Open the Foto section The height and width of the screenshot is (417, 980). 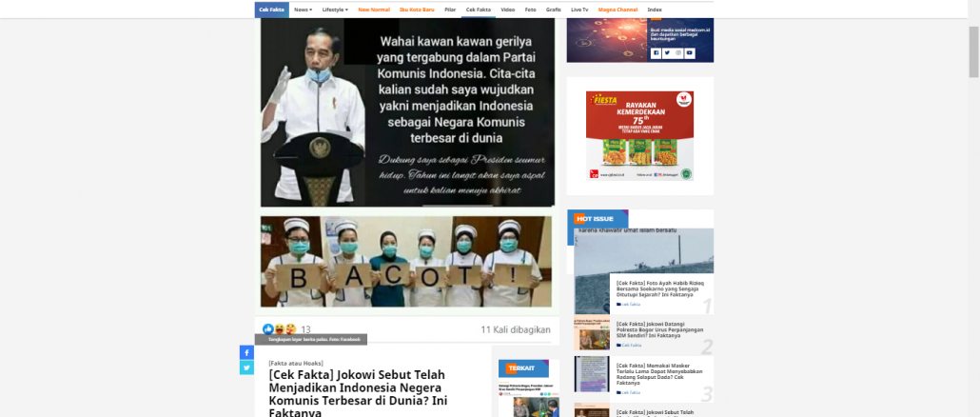(x=530, y=10)
